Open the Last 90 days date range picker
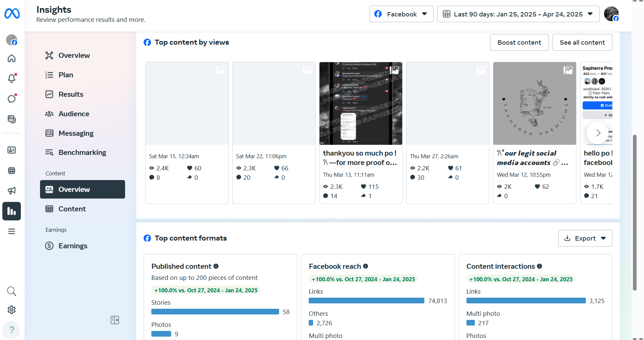Screen dimensions: 644x340 click(x=518, y=14)
